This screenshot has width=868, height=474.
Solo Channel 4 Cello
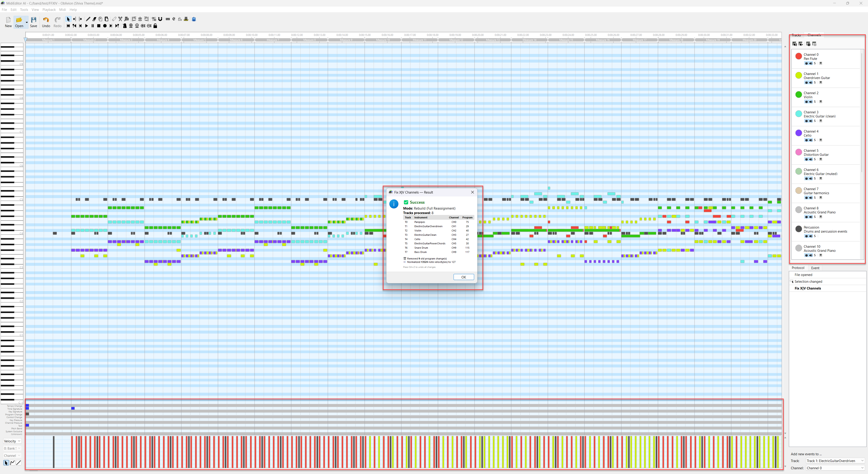pyautogui.click(x=815, y=140)
